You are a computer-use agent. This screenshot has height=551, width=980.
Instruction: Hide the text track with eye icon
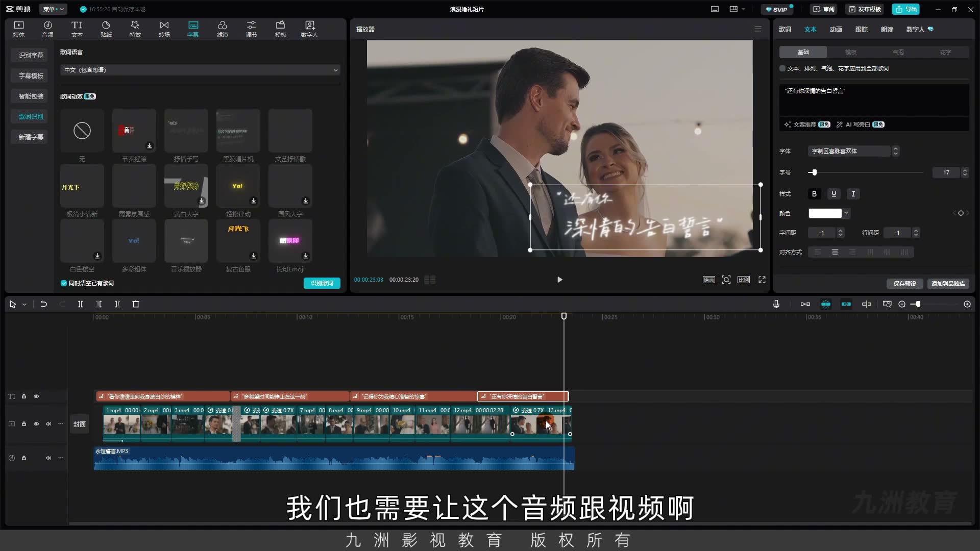pyautogui.click(x=36, y=396)
